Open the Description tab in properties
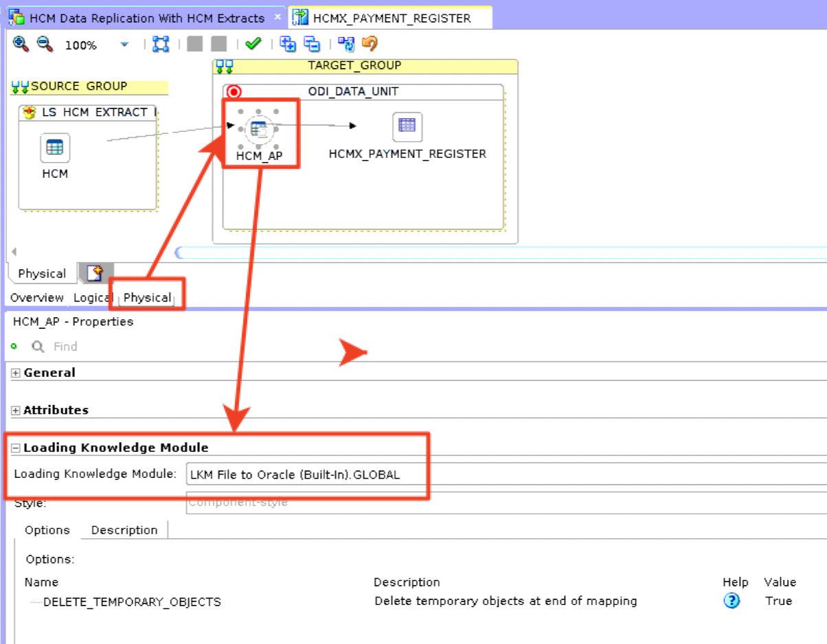Image resolution: width=827 pixels, height=644 pixels. (x=124, y=530)
